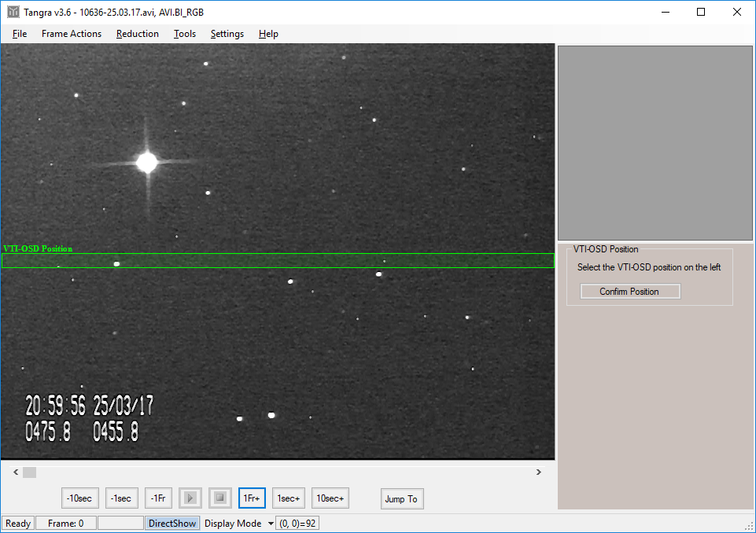Go back one second with -1sec

pos(121,498)
